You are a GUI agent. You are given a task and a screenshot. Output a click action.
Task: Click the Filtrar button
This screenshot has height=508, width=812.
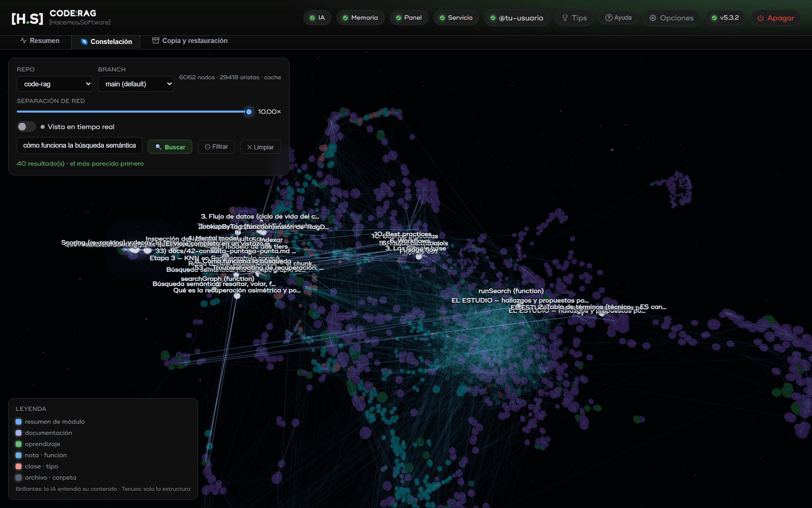coord(216,147)
